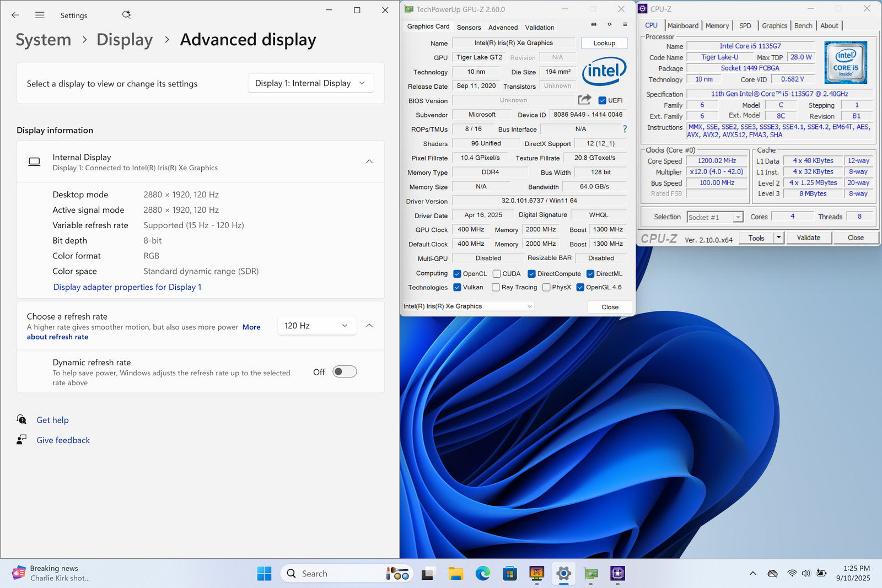Click the cloud sync icon in system tray
Screen dimensions: 882x588
772,573
